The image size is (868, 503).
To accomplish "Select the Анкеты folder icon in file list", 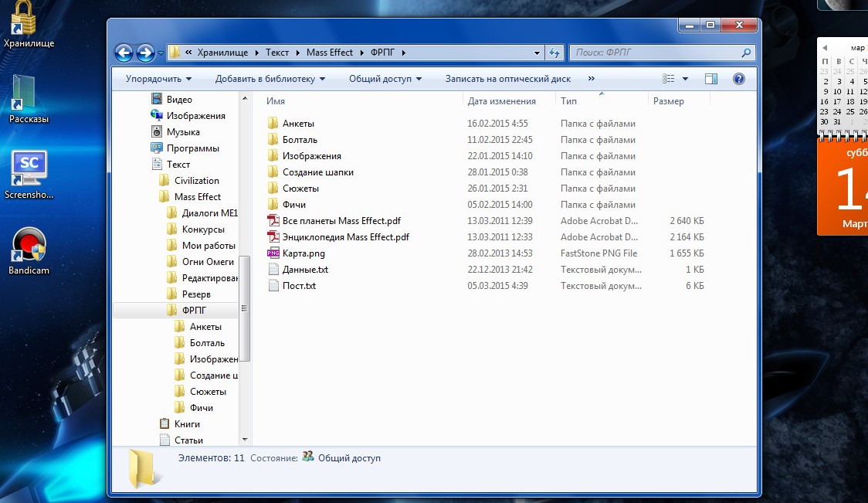I will 273,123.
